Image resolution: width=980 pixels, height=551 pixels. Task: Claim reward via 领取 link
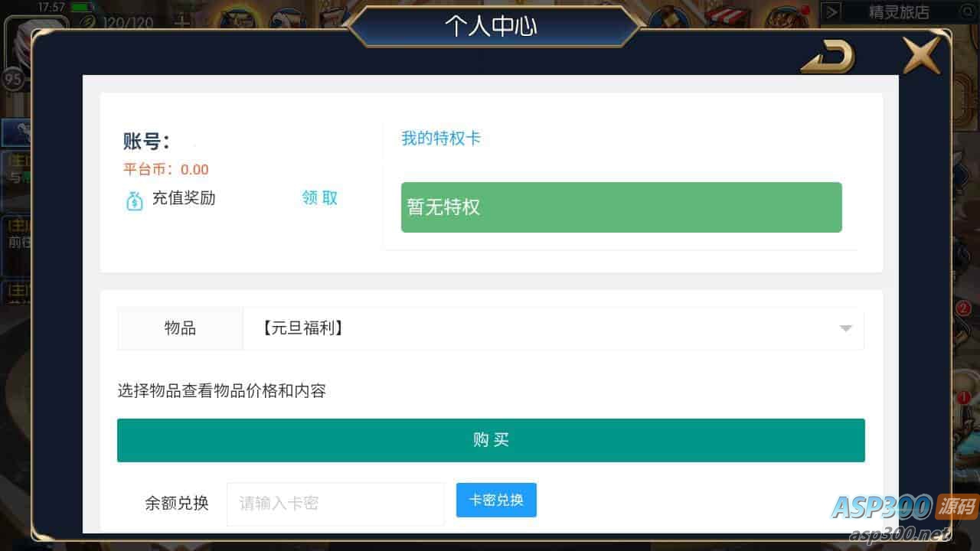320,198
